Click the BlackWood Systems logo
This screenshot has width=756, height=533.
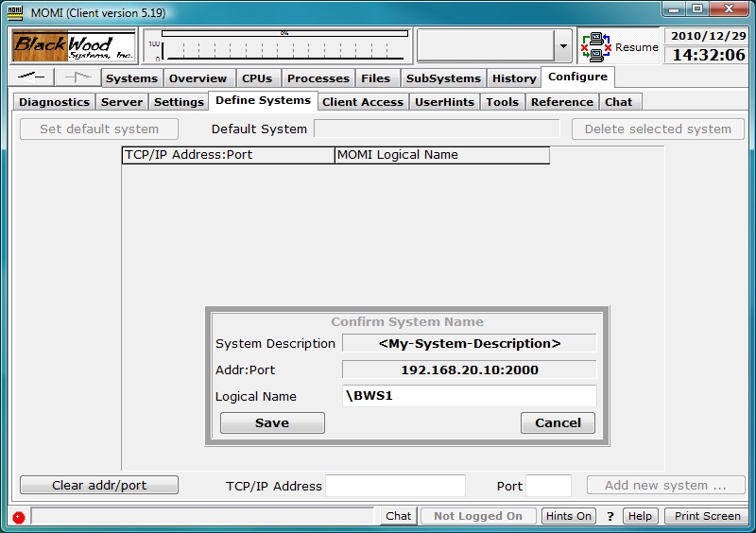click(x=73, y=45)
